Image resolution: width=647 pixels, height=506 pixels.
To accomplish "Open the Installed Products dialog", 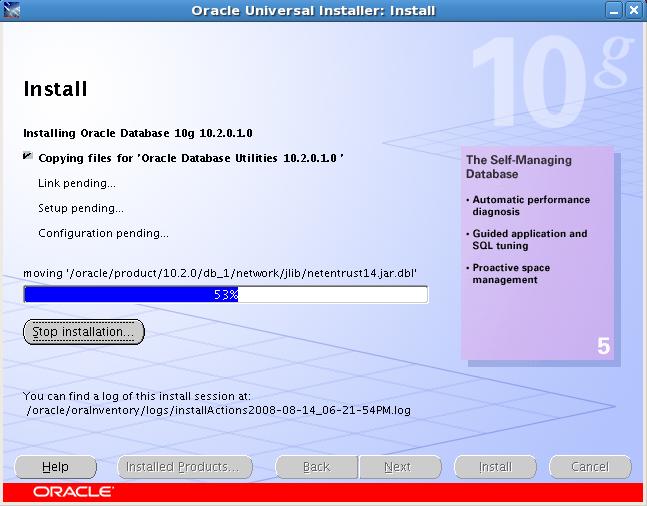I will [185, 467].
